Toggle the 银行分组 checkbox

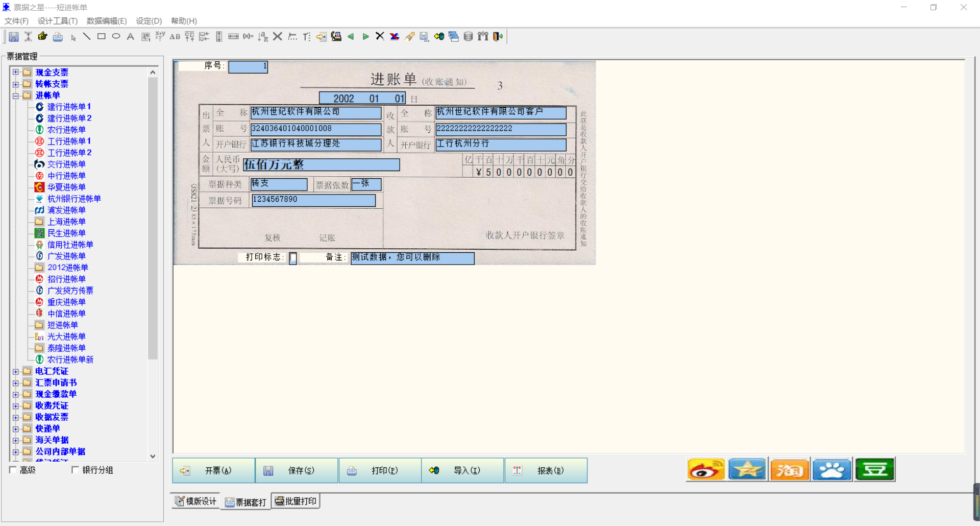coord(75,470)
